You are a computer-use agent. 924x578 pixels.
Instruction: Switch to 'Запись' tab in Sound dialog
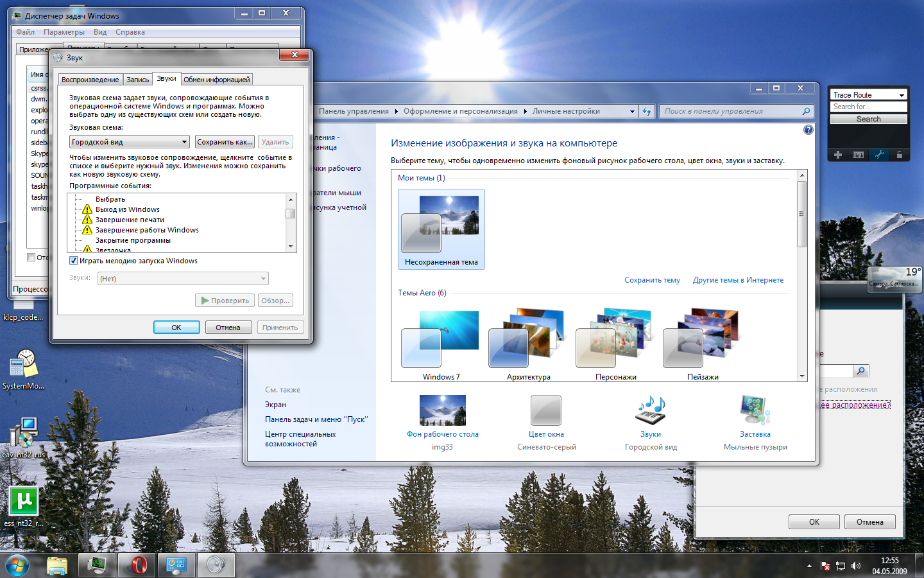tap(137, 80)
